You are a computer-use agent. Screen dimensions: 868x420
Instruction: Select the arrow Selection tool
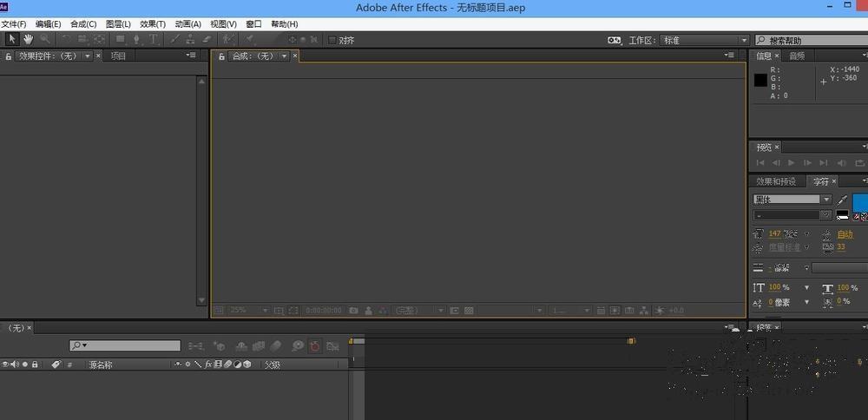click(11, 39)
